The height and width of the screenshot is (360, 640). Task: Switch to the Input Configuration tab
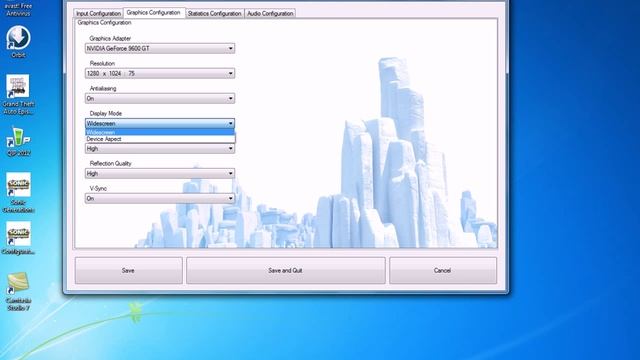click(x=98, y=13)
